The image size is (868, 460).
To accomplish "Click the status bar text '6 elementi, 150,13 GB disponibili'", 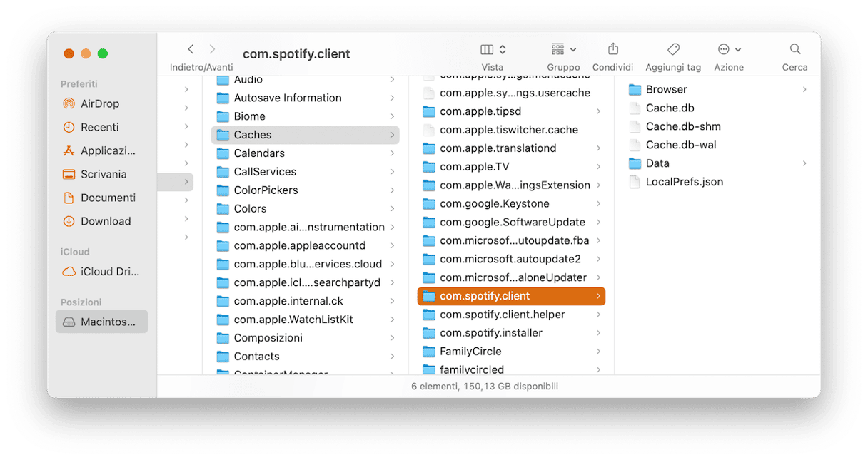I will click(485, 386).
